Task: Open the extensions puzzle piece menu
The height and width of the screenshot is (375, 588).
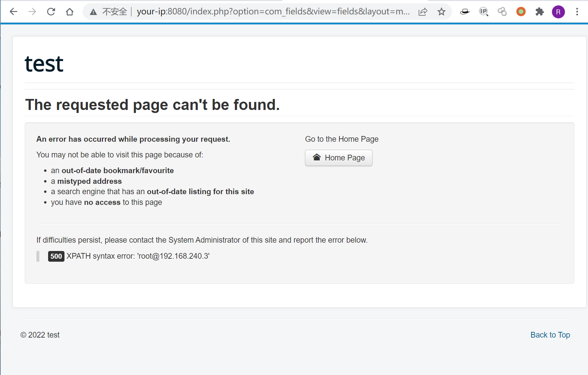Action: [x=540, y=12]
